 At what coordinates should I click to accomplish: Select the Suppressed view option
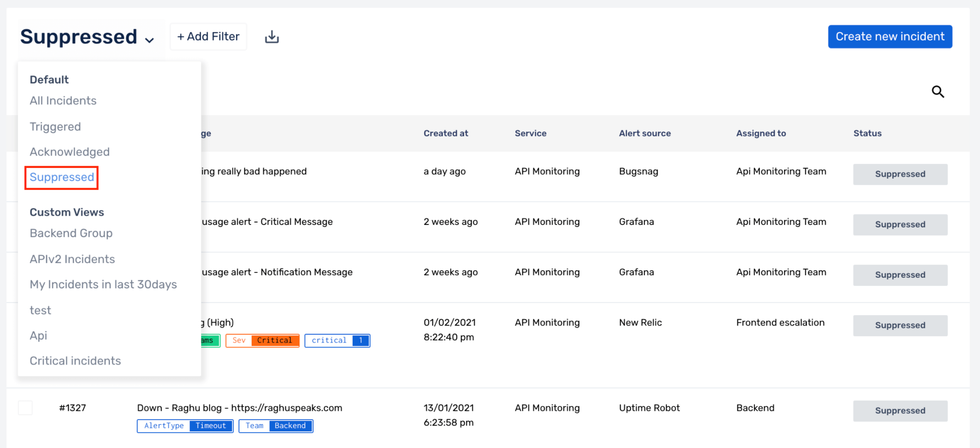pos(62,177)
